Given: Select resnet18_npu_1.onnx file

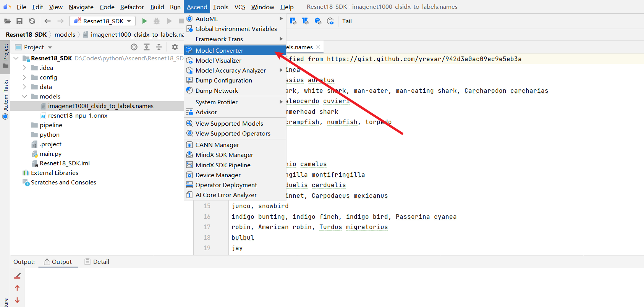Looking at the screenshot, I should pos(78,115).
